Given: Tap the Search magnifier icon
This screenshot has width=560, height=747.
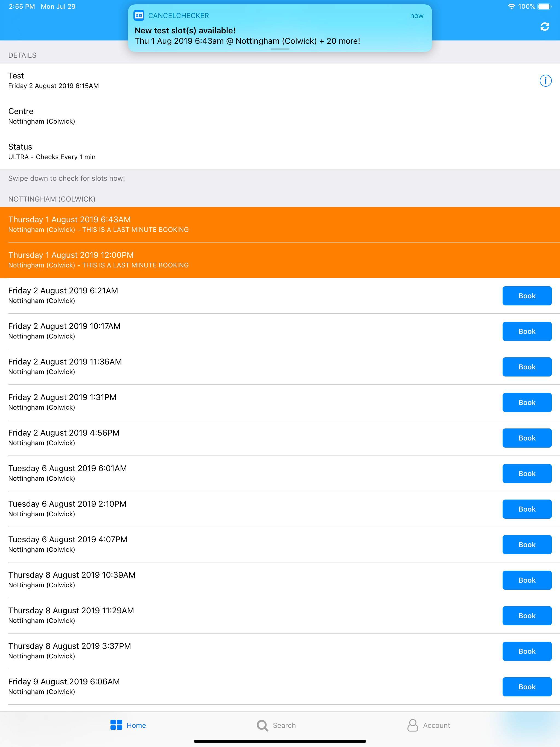Looking at the screenshot, I should pos(262,725).
